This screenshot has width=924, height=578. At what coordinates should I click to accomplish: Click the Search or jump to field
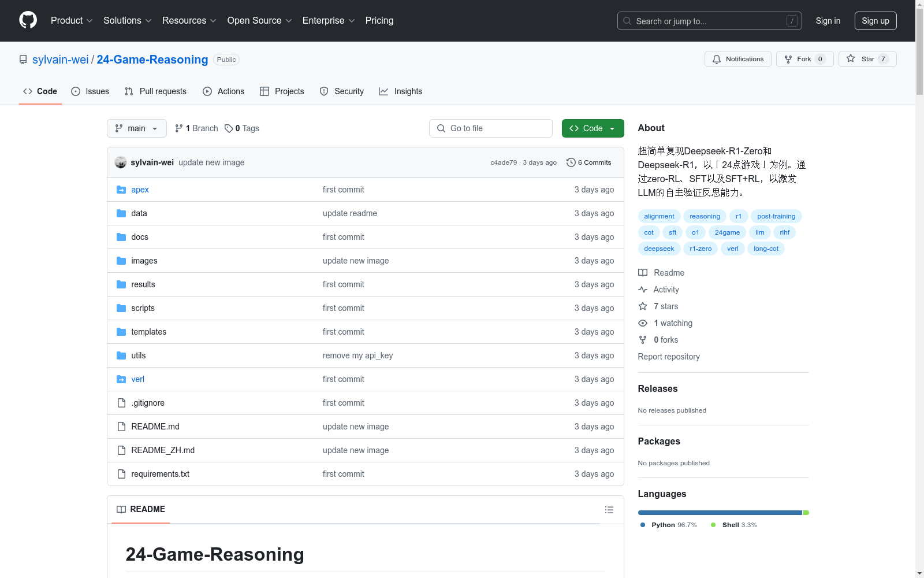click(x=710, y=21)
